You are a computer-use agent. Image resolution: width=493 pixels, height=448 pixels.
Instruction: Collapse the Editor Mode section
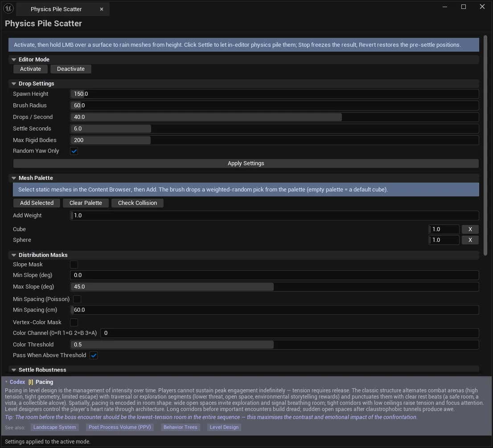click(x=14, y=59)
